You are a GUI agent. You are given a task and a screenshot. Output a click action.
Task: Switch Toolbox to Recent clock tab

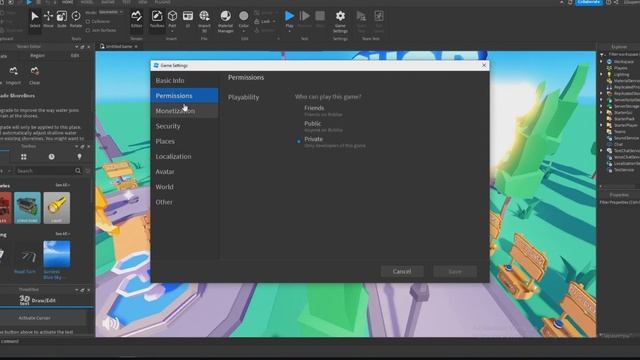click(51, 157)
